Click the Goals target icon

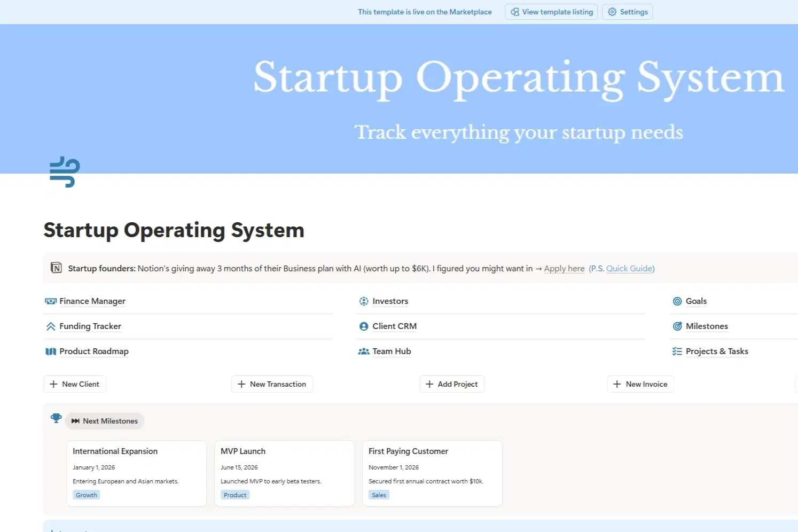coord(677,301)
